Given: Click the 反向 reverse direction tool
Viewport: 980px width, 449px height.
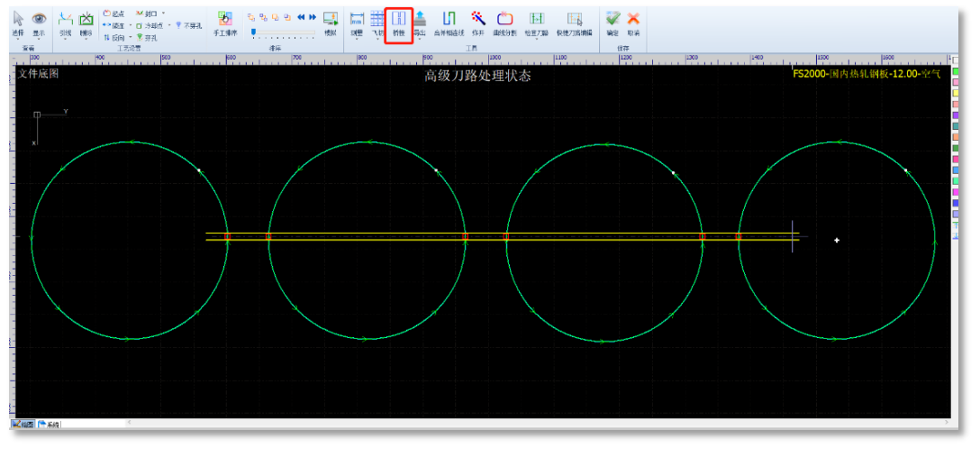Looking at the screenshot, I should coord(113,38).
